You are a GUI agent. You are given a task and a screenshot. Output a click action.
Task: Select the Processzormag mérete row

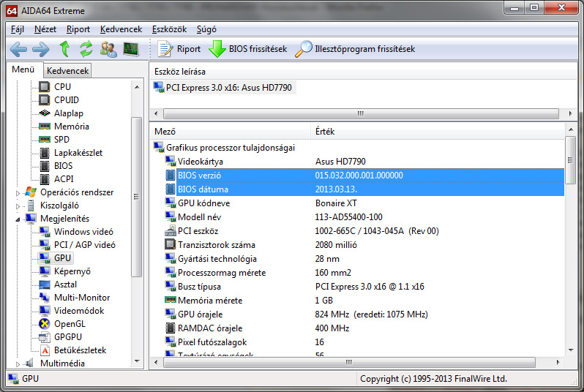click(x=364, y=273)
